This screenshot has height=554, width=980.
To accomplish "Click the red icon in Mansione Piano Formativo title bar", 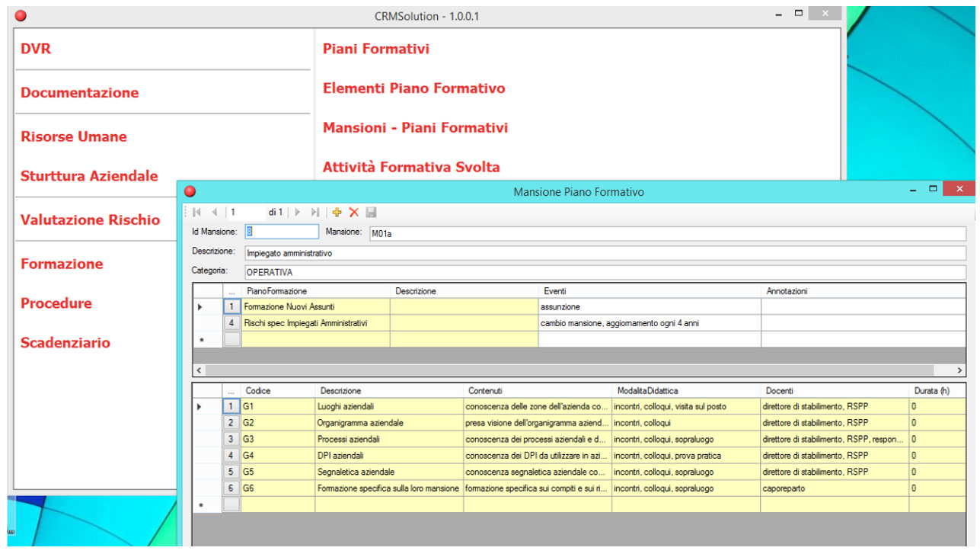I will coord(190,192).
